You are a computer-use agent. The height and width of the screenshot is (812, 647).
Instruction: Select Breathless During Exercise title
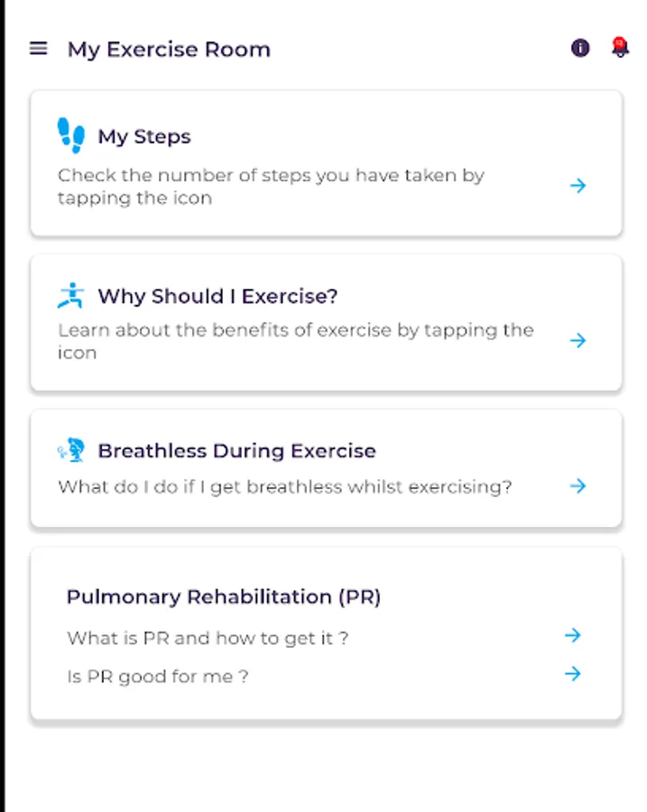(x=236, y=451)
